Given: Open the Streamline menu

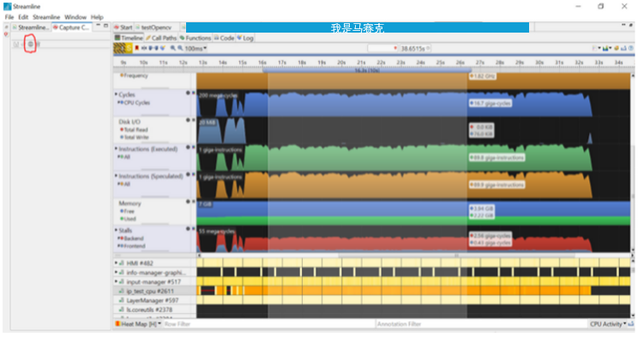Looking at the screenshot, I should click(46, 17).
